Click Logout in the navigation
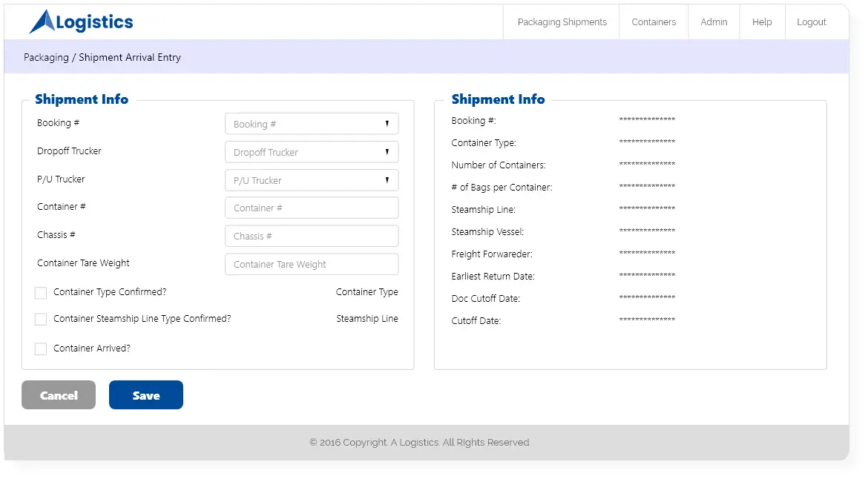The height and width of the screenshot is (479, 868). coord(812,22)
